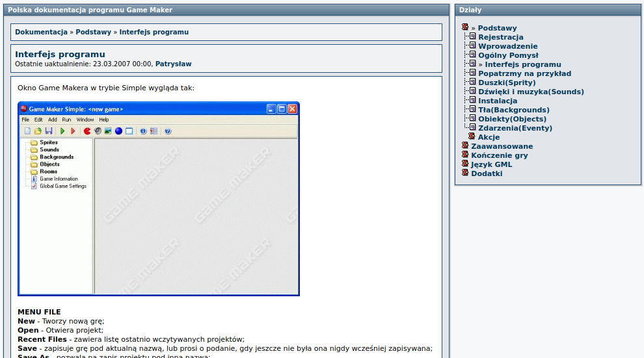Click the Save game floppy disk icon
Image resolution: width=644 pixels, height=358 pixels.
point(48,131)
